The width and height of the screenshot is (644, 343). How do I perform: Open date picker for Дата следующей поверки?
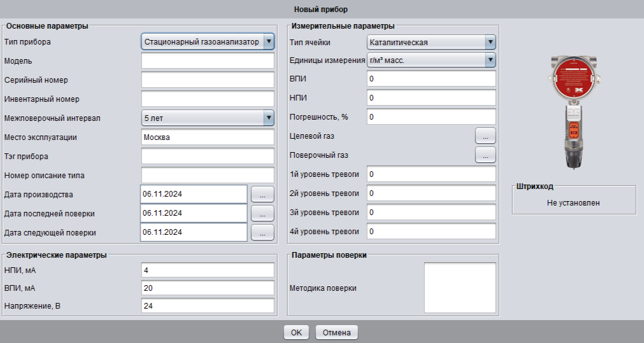pos(262,232)
